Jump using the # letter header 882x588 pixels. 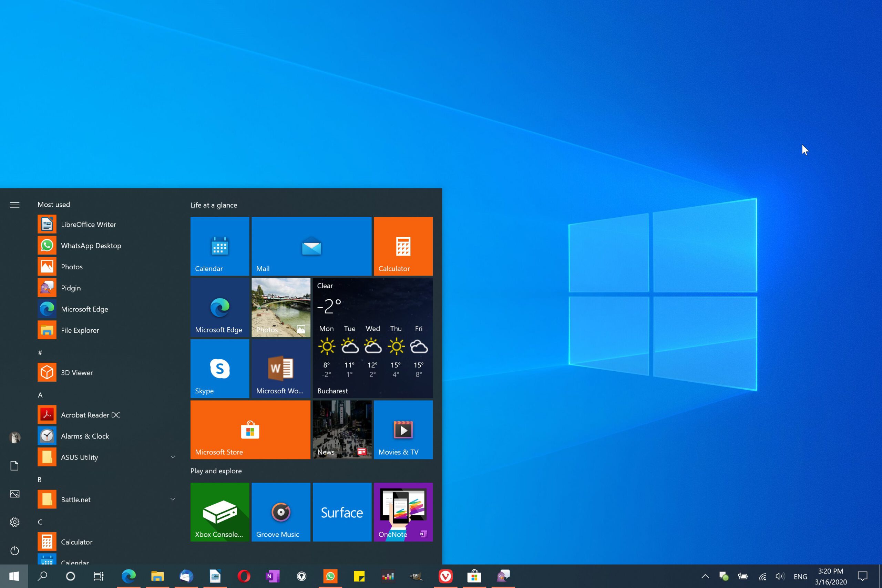pyautogui.click(x=40, y=352)
